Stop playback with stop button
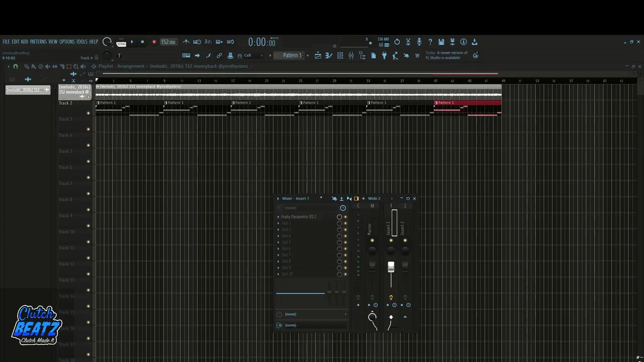Viewport: 644px width, 362px height. [x=142, y=42]
